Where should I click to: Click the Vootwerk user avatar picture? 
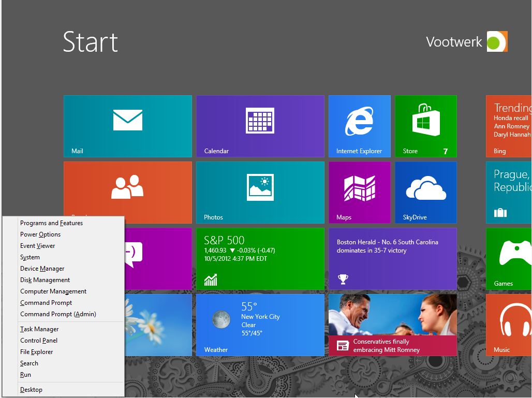pos(497,41)
